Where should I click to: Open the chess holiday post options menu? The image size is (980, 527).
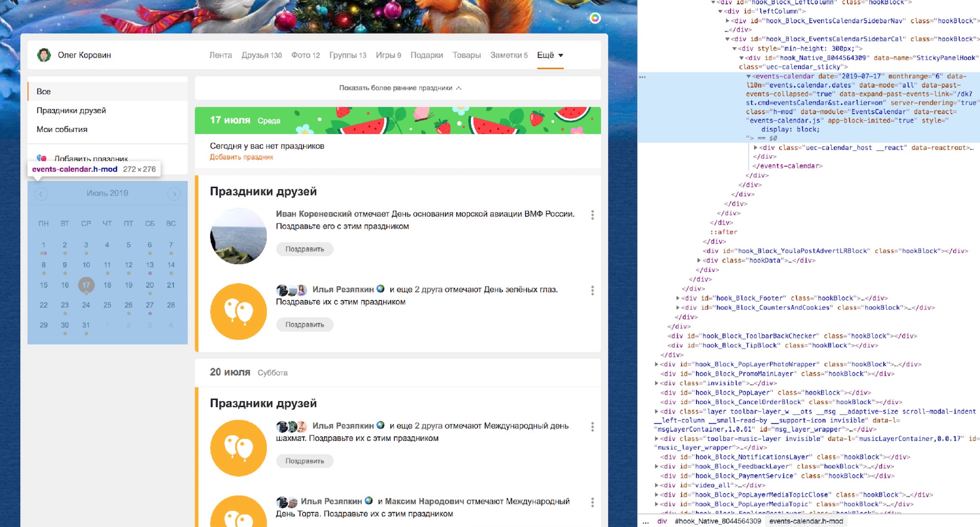592,426
